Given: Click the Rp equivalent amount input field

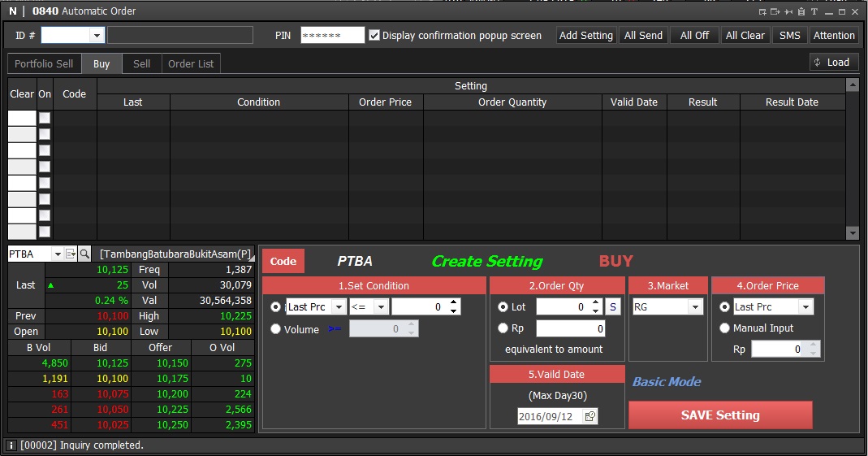Looking at the screenshot, I should pos(571,328).
